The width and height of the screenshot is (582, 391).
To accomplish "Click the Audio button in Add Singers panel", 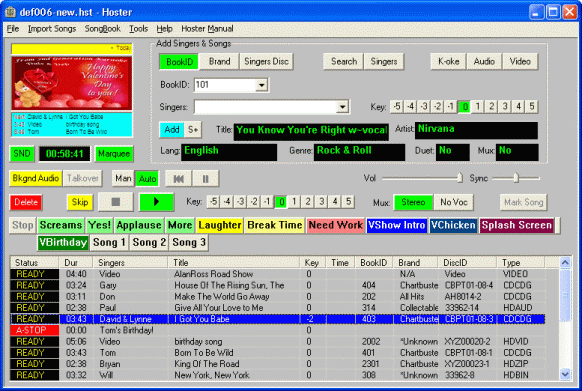I will coord(484,62).
